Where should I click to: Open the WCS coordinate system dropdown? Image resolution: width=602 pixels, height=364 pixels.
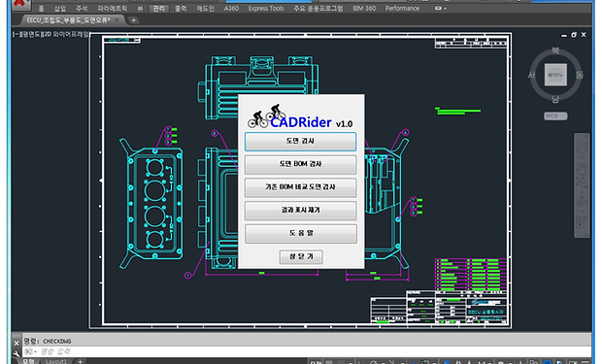coord(555,116)
